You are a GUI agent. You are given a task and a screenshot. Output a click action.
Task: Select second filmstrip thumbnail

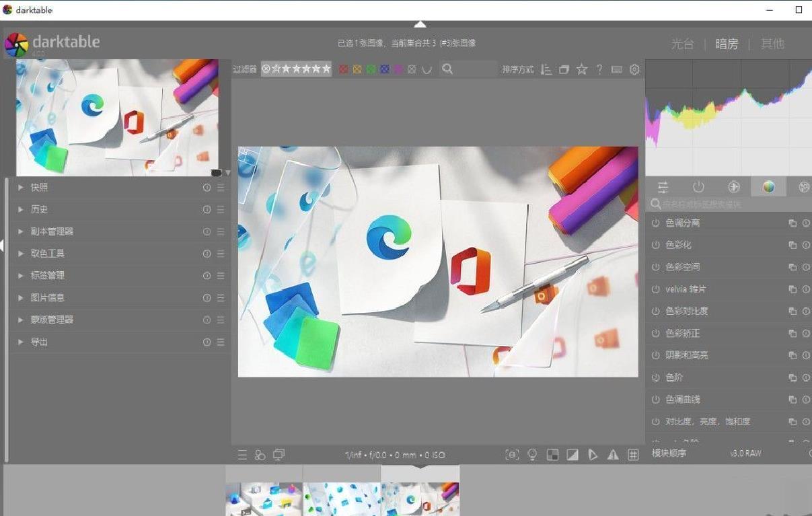(x=342, y=499)
